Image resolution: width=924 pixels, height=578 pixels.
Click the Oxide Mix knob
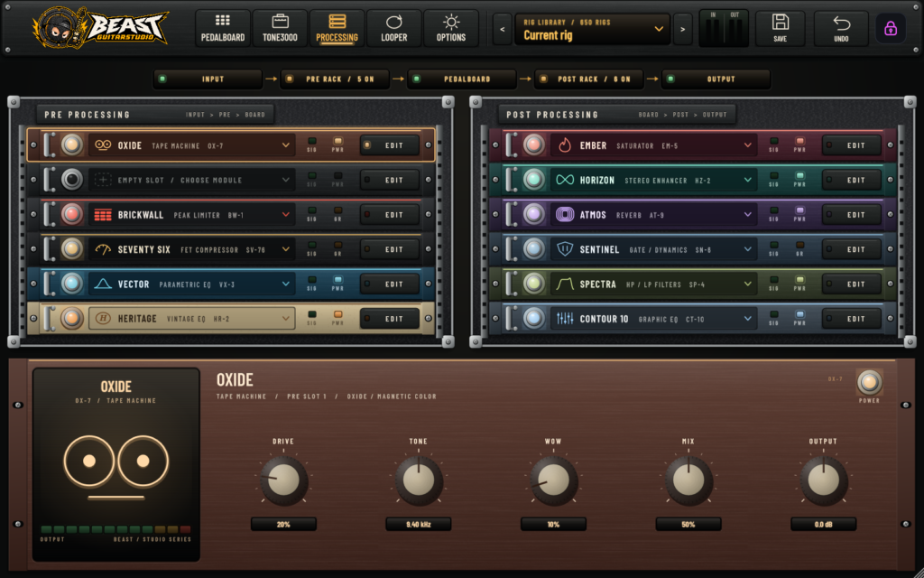[688, 480]
